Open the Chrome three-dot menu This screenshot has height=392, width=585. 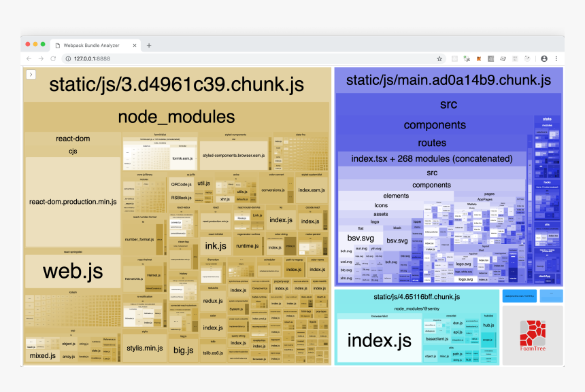click(x=556, y=59)
